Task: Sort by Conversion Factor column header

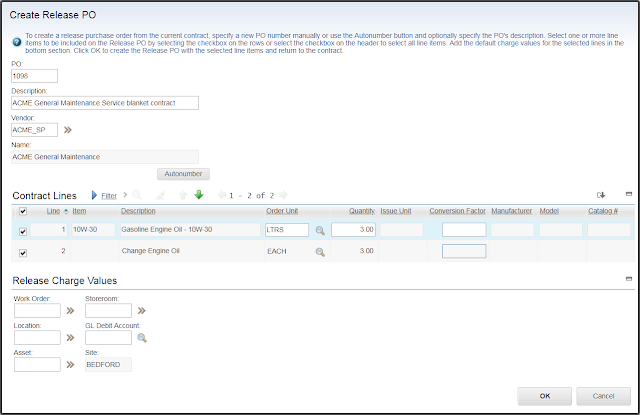Action: tap(458, 211)
